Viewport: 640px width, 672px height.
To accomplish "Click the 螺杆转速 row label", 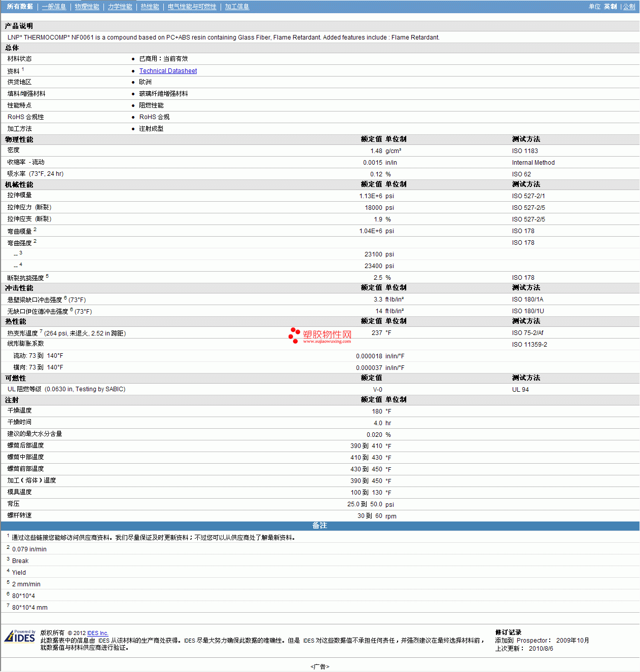I will click(20, 515).
